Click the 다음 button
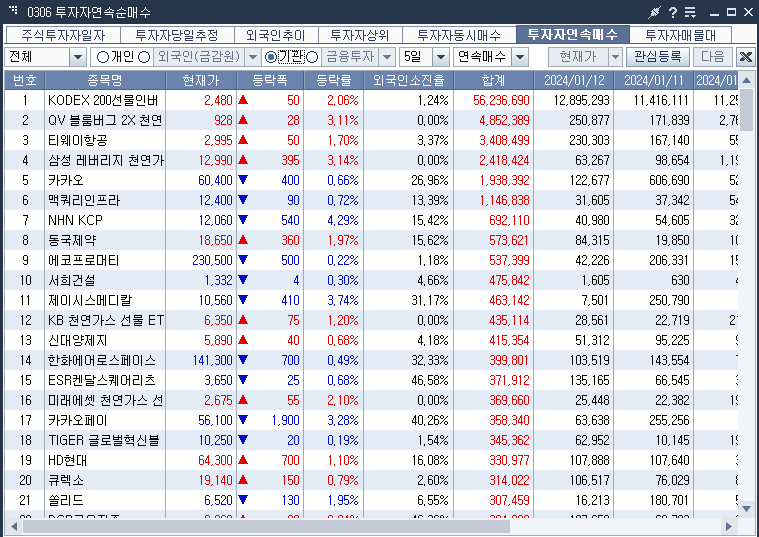Image resolution: width=759 pixels, height=537 pixels. coord(713,57)
